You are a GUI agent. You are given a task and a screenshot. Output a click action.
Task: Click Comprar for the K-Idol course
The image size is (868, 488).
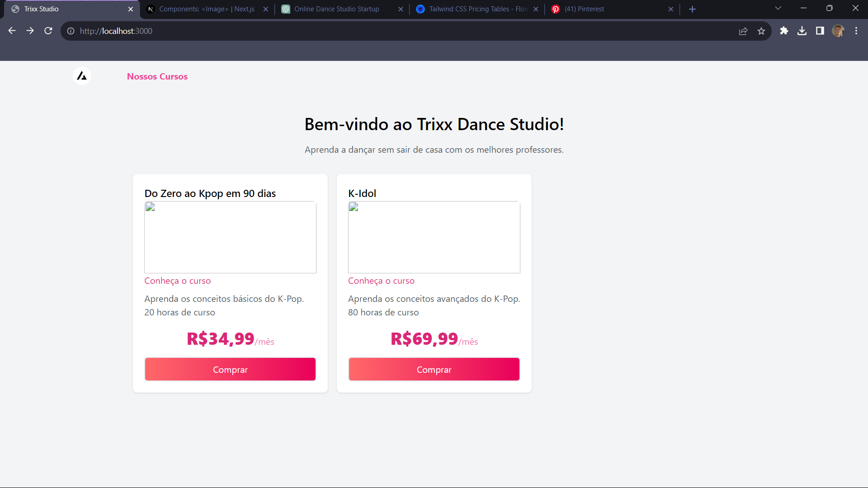[434, 369]
